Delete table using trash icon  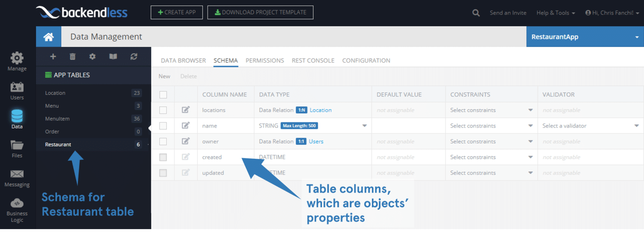point(73,57)
